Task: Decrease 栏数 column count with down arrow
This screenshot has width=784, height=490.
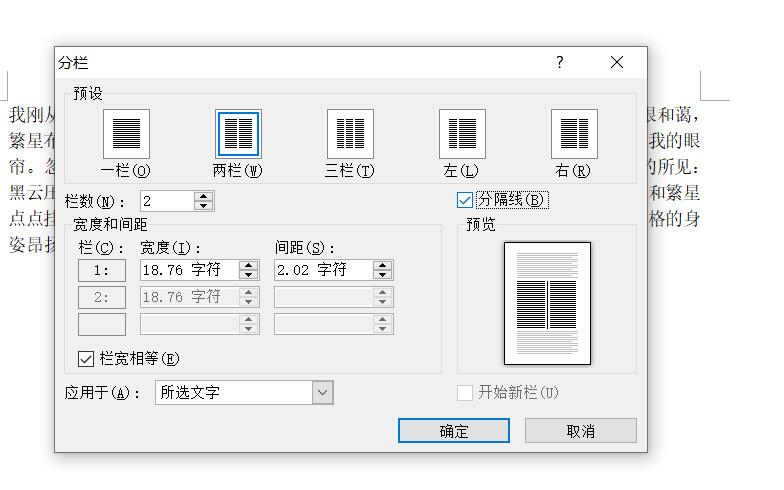Action: point(204,206)
